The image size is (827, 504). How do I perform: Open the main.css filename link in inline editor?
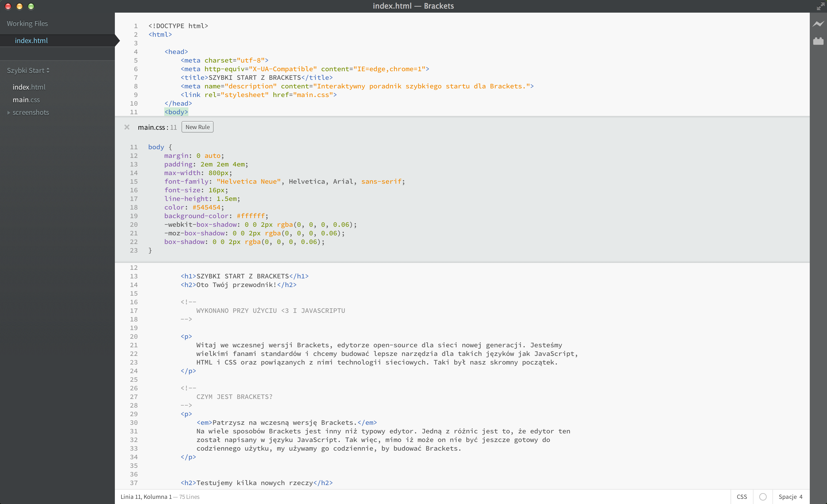coord(151,127)
